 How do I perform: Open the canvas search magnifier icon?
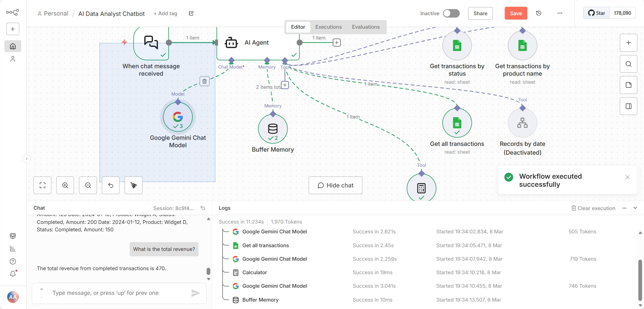pos(628,64)
